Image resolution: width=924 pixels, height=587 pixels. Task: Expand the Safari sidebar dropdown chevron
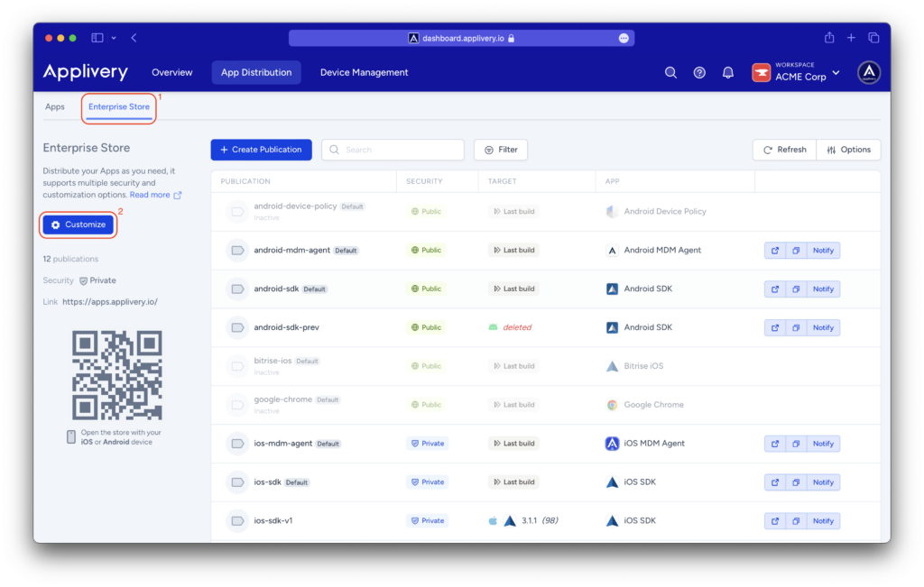coord(114,38)
